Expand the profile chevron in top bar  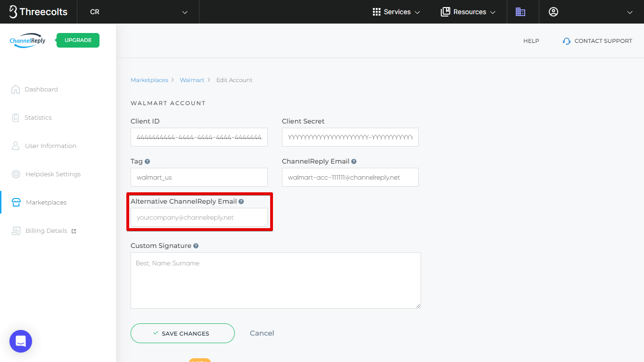pos(630,12)
